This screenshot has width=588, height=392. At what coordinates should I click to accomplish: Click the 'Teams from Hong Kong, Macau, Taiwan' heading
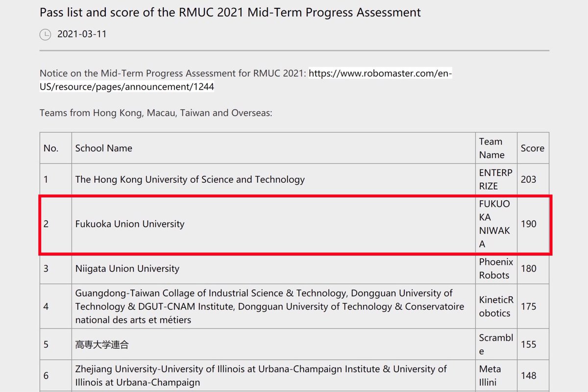pos(156,113)
